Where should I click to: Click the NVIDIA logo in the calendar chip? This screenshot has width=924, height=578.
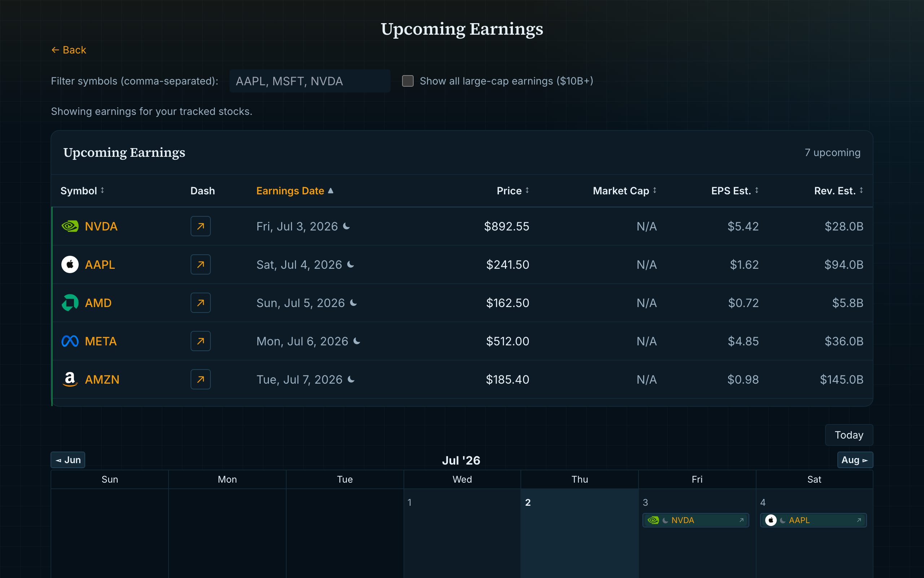click(653, 520)
